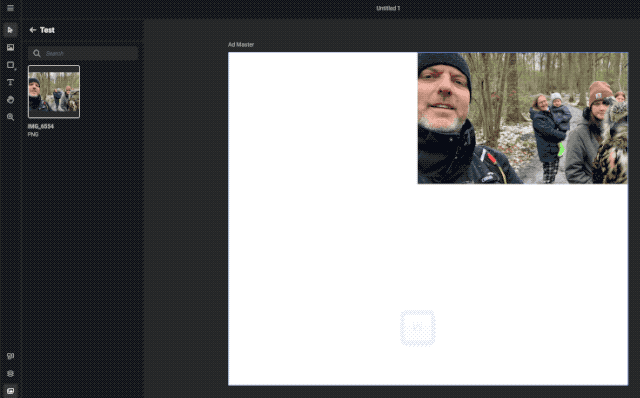Click the IMG_6554 file name

pos(41,127)
